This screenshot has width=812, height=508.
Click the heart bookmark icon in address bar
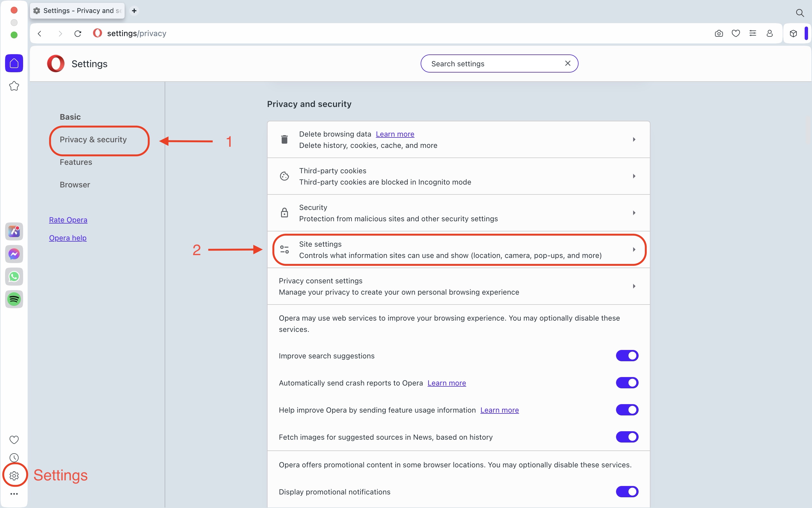click(736, 33)
